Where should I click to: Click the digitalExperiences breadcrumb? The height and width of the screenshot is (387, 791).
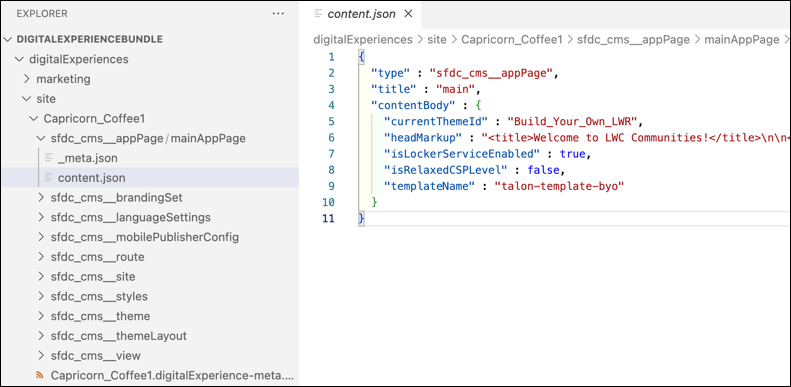pyautogui.click(x=363, y=39)
